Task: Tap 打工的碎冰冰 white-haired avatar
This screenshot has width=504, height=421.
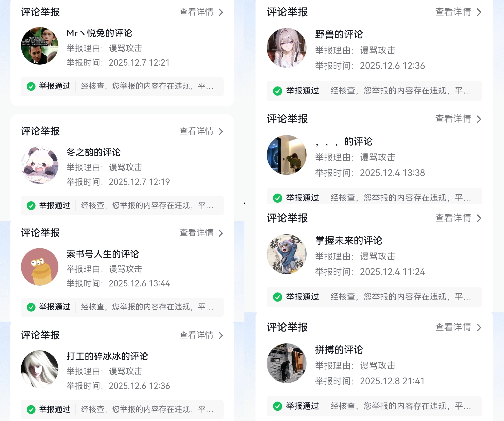Action: tap(40, 369)
